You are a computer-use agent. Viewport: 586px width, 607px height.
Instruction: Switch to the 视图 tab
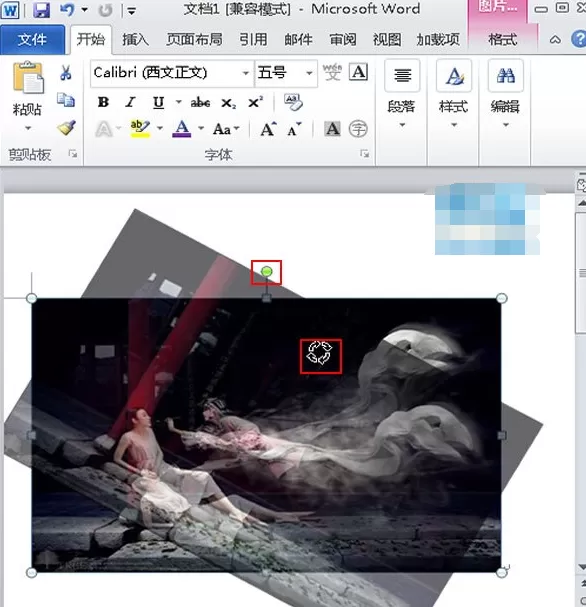click(387, 39)
